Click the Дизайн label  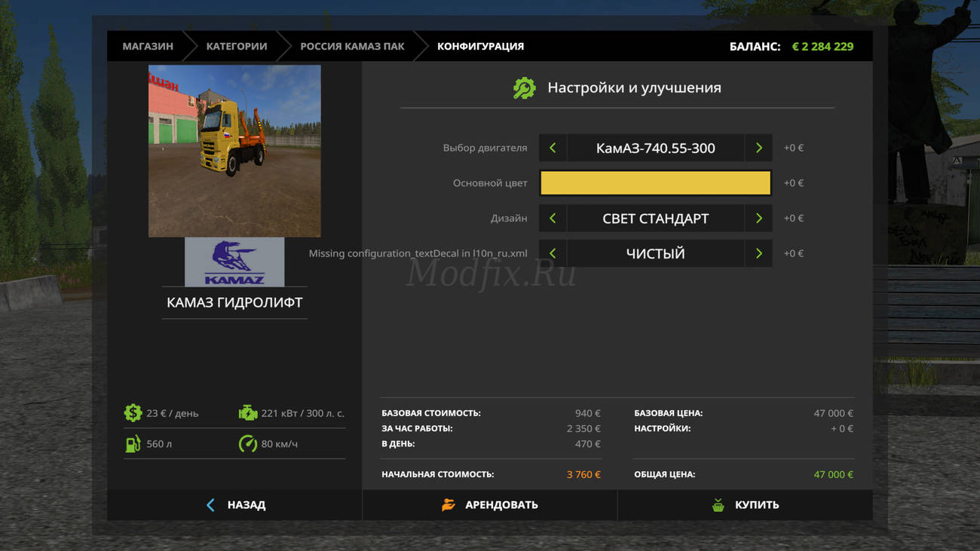[x=509, y=218]
